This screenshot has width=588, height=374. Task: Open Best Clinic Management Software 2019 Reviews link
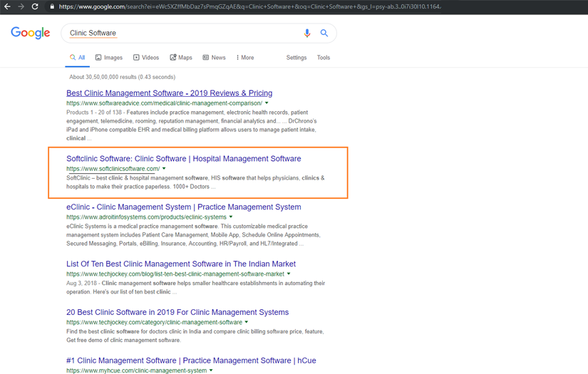[169, 93]
